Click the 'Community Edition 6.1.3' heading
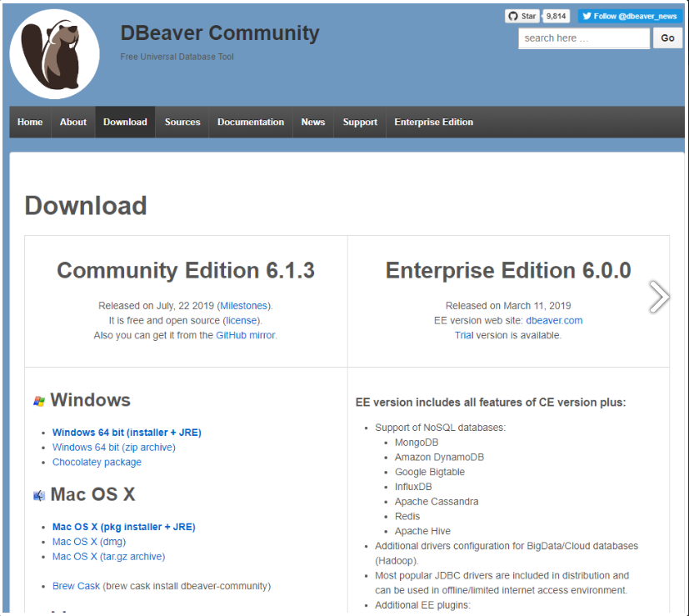This screenshot has height=616, width=689. [186, 270]
